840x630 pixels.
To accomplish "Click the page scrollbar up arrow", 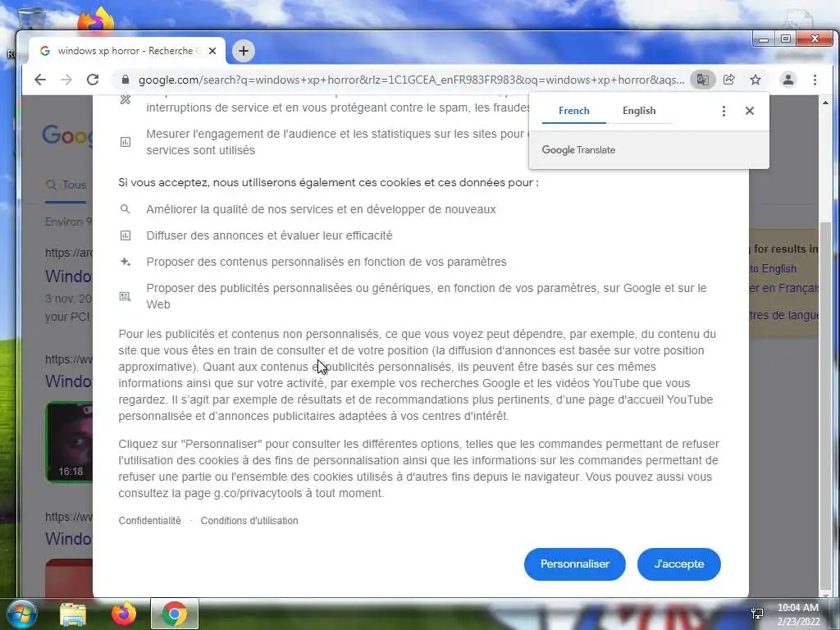I will (825, 103).
